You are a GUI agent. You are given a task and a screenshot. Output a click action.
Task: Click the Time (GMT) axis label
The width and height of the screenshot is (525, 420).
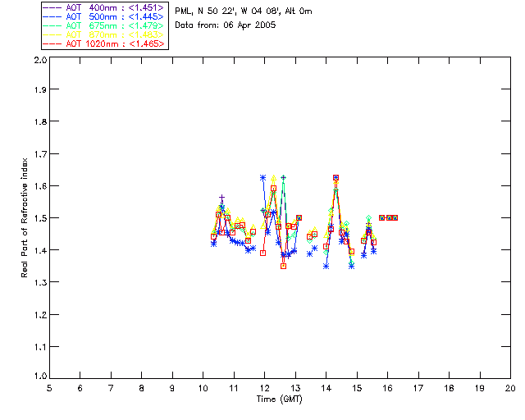click(279, 399)
